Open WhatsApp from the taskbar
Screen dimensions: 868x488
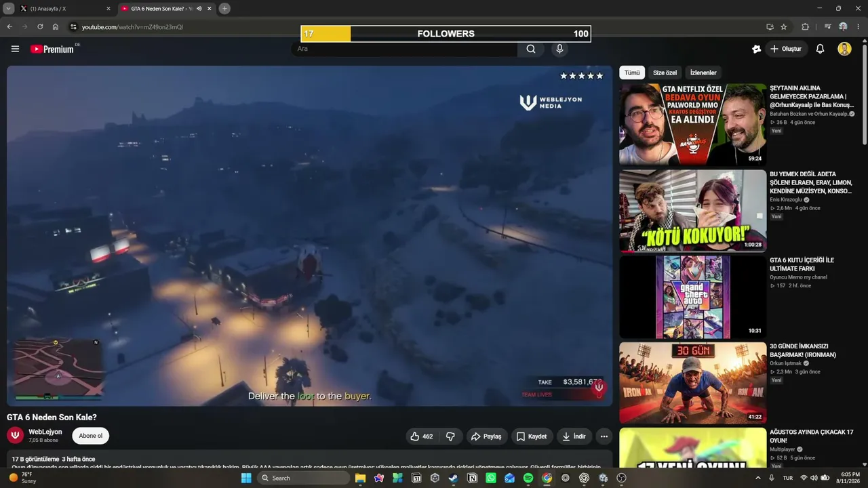(x=491, y=478)
